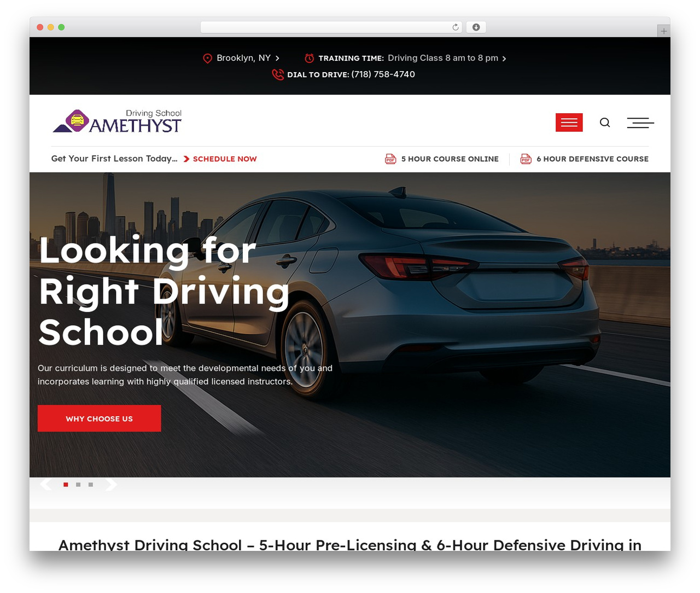Expand the training time chevron after 8 pm
Screen dimensions: 700x593
pyautogui.click(x=504, y=59)
